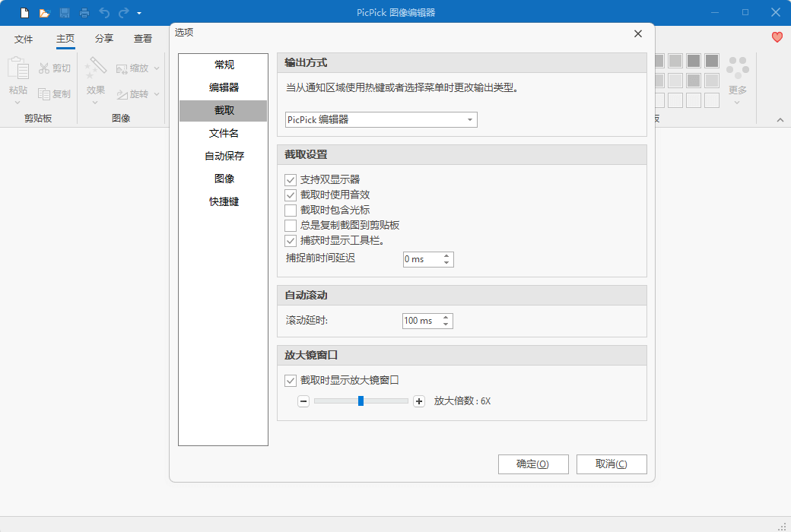
Task: Click the floppy disk save icon
Action: coord(65,13)
